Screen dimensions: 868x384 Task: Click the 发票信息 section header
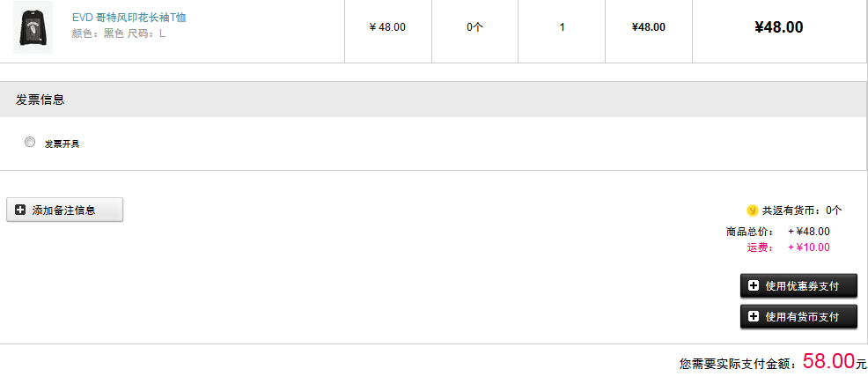tap(40, 100)
